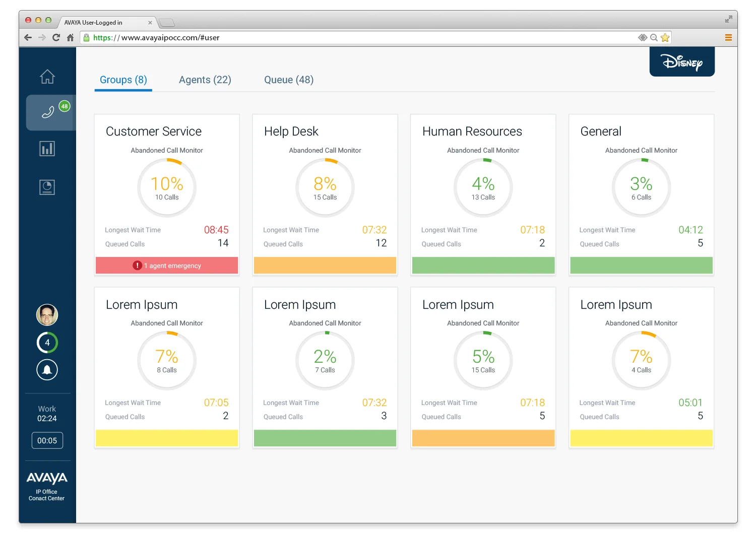This screenshot has height=539, width=756.
Task: Switch to the Agents (22) tab
Action: 205,80
